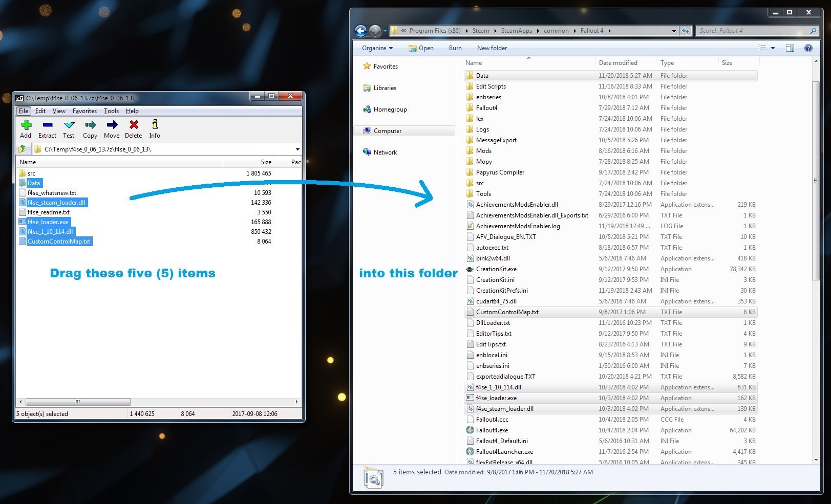Click the Explorer Forward arrow button
Image resolution: width=831 pixels, height=504 pixels.
(x=375, y=31)
